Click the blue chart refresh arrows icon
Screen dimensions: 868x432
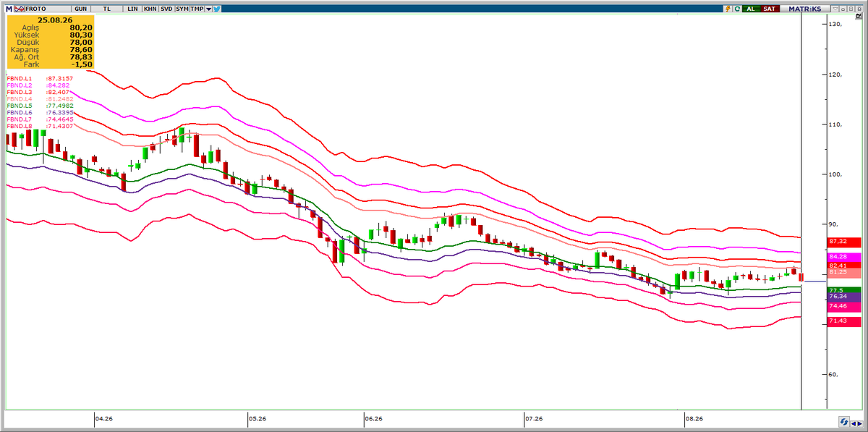click(844, 422)
